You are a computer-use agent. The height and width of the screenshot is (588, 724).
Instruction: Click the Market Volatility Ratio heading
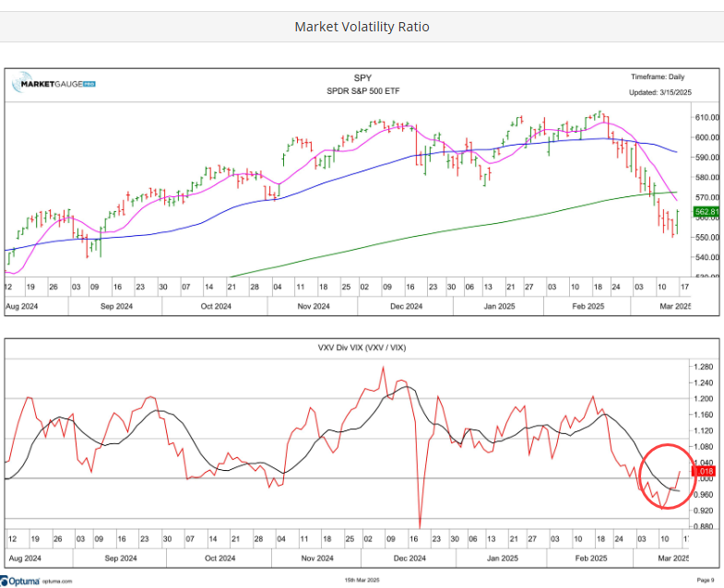[x=362, y=27]
